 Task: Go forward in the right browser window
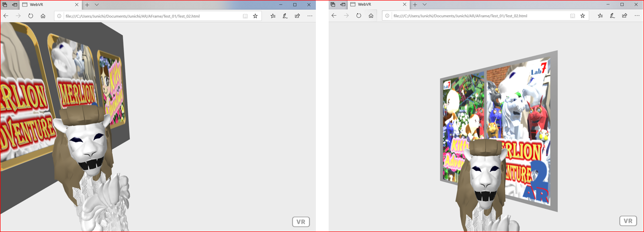(346, 16)
